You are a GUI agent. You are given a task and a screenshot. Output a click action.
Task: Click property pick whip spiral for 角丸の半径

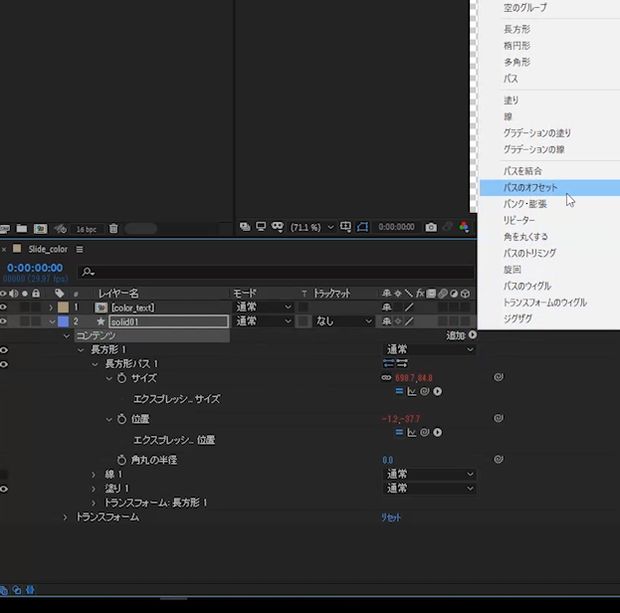click(x=499, y=459)
